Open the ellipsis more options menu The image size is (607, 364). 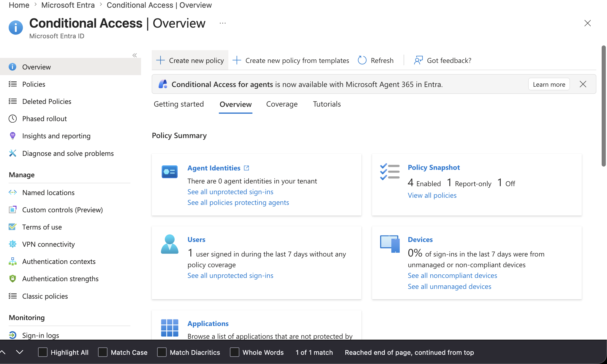[223, 23]
